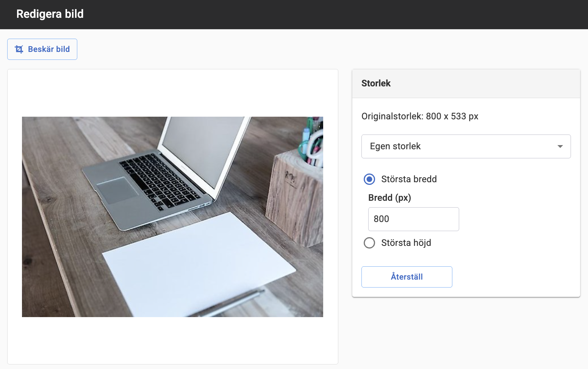588x369 pixels.
Task: Focus the Bredd (px) field showing 800
Action: pos(414,219)
